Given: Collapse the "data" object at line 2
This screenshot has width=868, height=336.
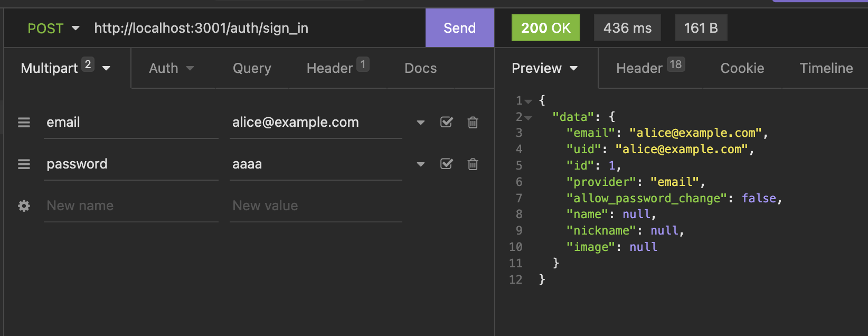Looking at the screenshot, I should [x=529, y=117].
